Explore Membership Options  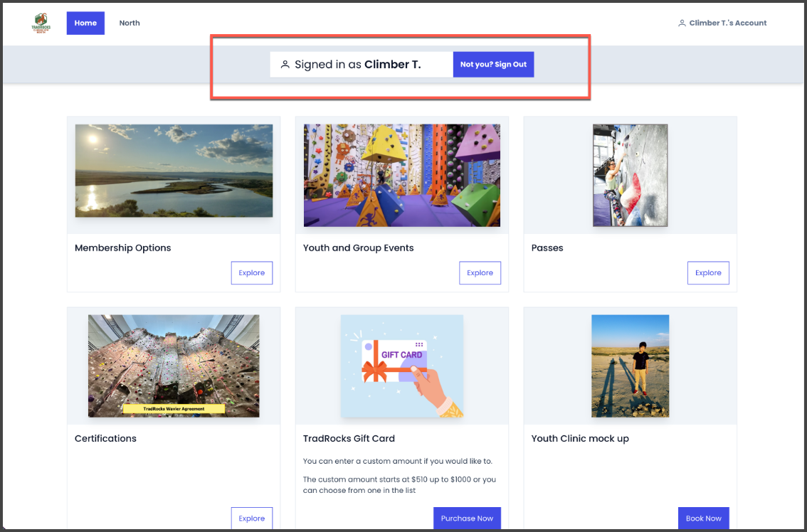coord(252,272)
